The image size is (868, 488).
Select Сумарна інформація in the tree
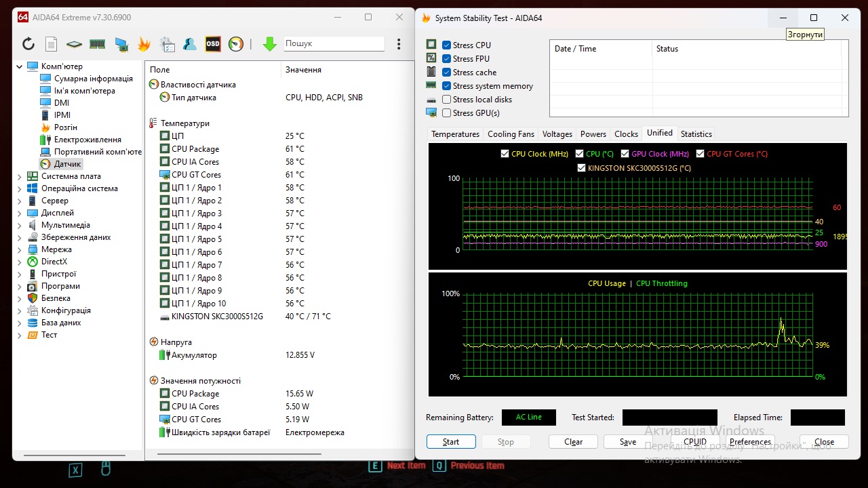click(x=94, y=79)
